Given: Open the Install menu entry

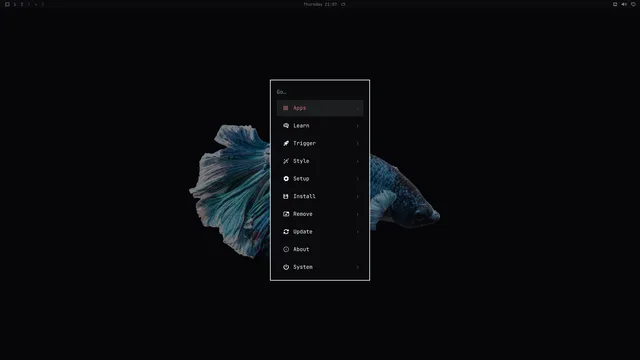Looking at the screenshot, I should 320,196.
